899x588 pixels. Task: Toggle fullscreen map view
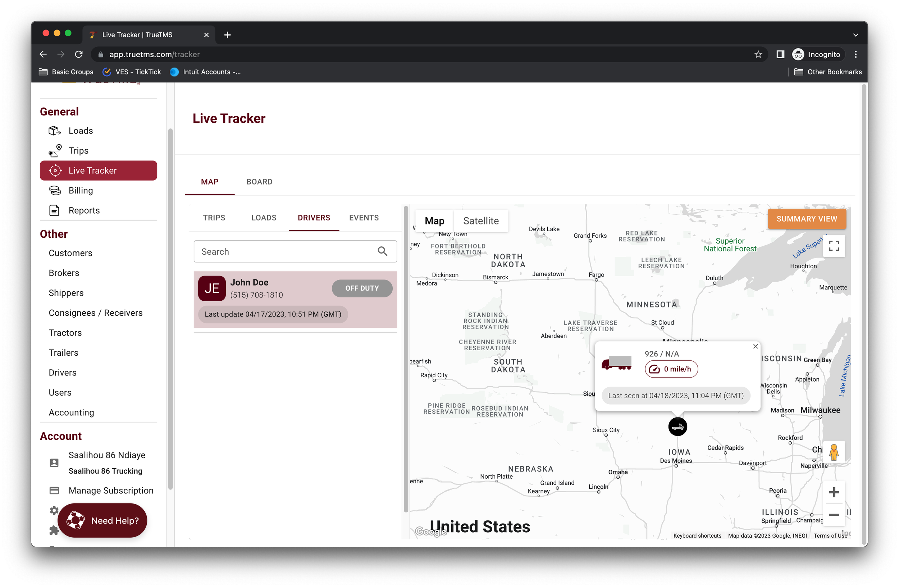tap(834, 246)
